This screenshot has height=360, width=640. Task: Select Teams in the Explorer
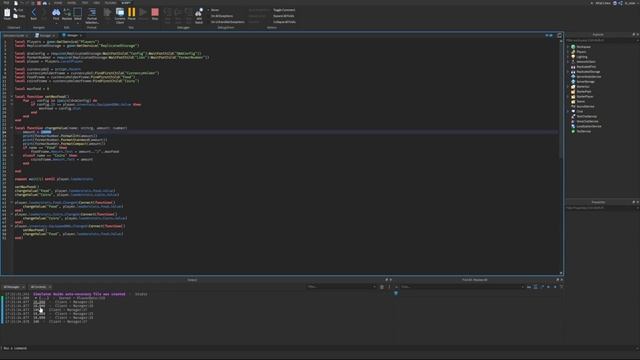[x=580, y=102]
